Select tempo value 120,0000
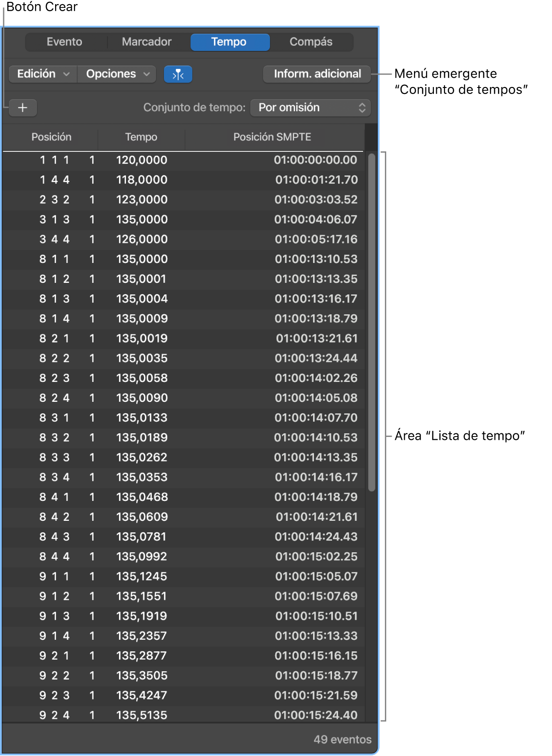Viewport: 552px width, 756px height. [x=142, y=160]
